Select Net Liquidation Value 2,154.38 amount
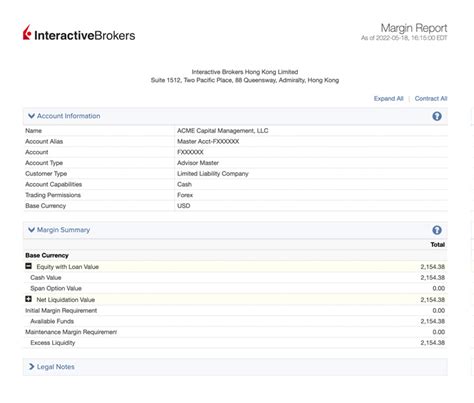 coord(433,300)
